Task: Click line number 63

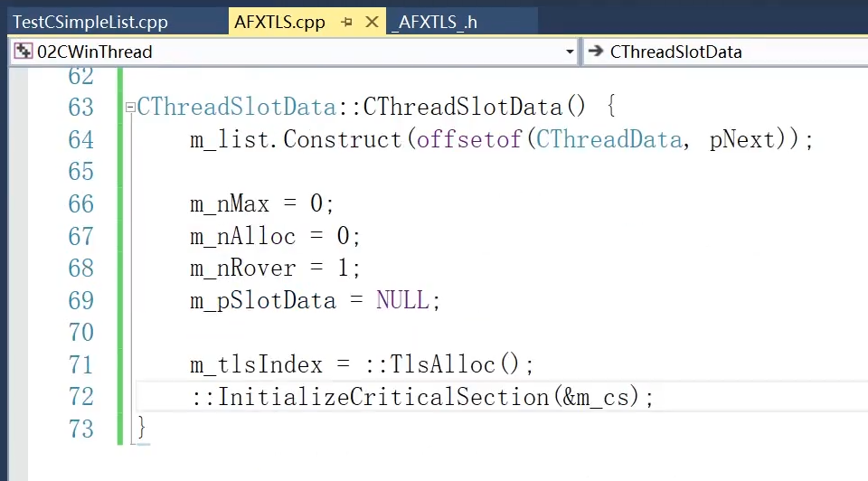Action: (x=80, y=108)
